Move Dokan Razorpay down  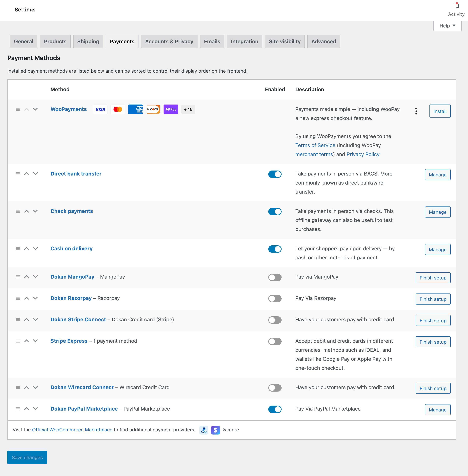pyautogui.click(x=35, y=298)
